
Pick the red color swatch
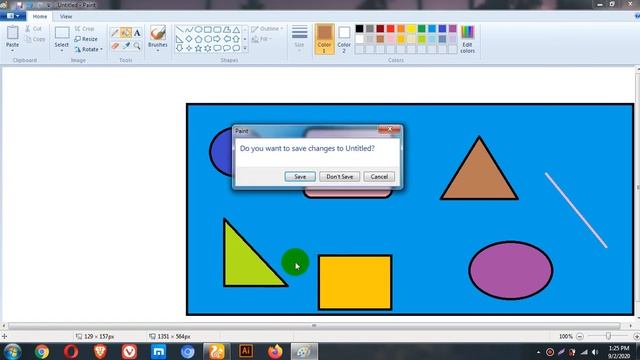coord(391,29)
